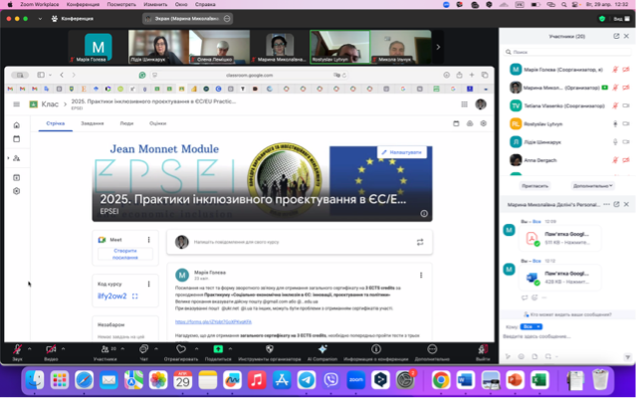Toggle microphone for Rostyslav Lytvyn in participant list
The image size is (638, 400).
(x=615, y=124)
